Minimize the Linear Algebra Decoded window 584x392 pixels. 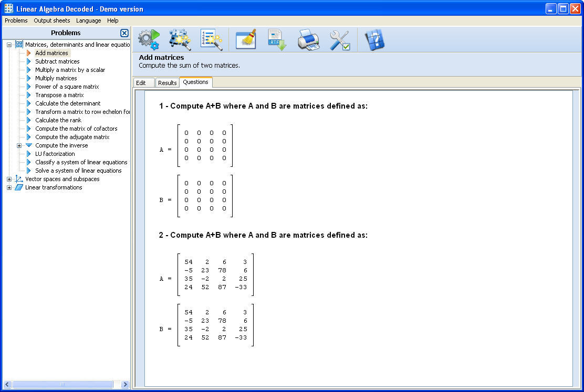coord(551,9)
